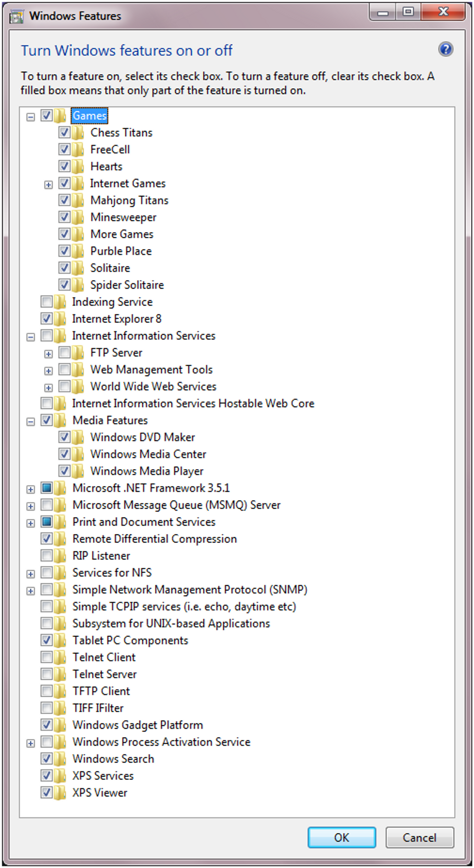The height and width of the screenshot is (868, 474).
Task: Check the TFTP Client checkbox
Action: [x=46, y=691]
